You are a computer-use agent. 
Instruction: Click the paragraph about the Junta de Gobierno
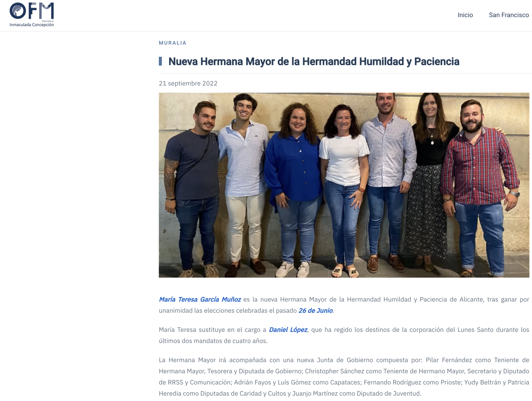pos(344,377)
